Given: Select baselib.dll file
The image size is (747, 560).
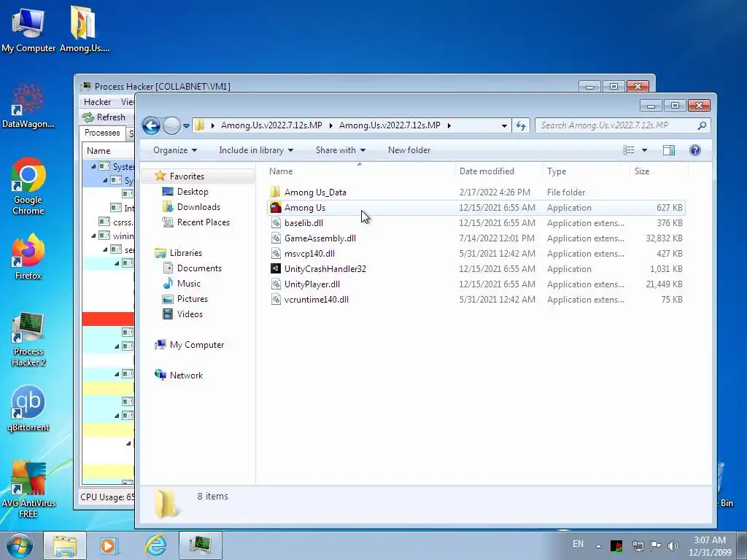Looking at the screenshot, I should click(476, 223).
